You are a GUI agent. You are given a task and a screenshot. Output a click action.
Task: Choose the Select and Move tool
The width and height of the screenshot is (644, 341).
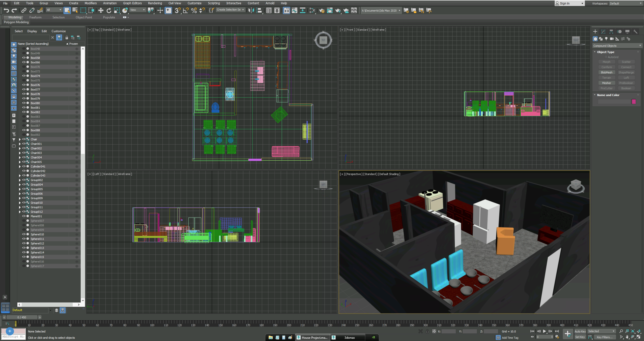101,10
